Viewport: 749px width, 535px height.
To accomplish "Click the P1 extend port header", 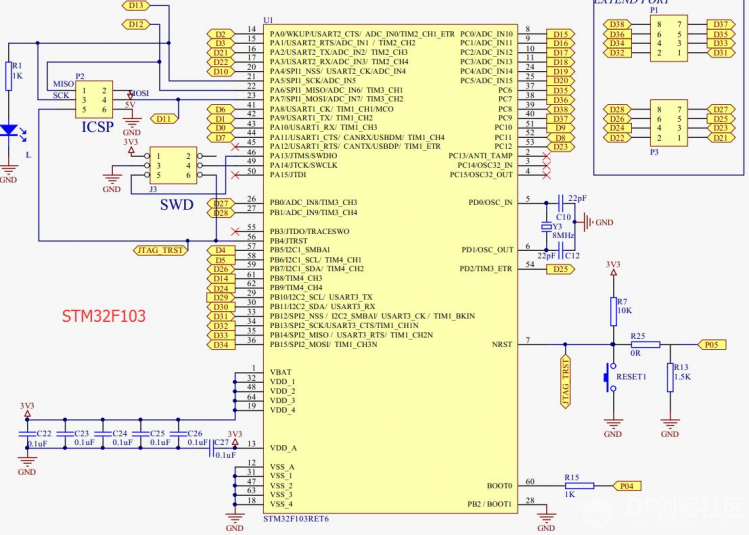I will point(669,38).
